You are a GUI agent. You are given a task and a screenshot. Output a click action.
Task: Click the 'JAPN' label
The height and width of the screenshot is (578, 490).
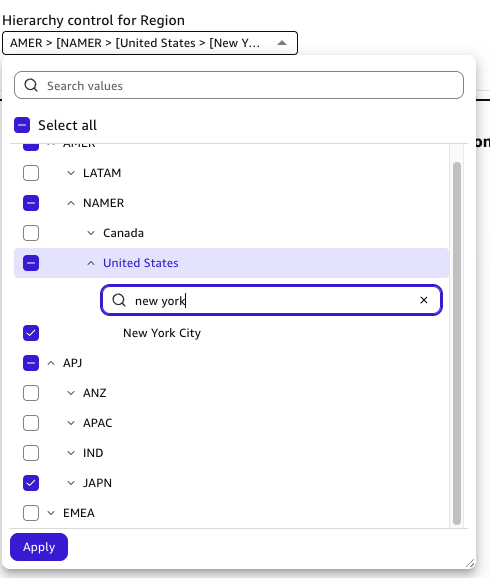point(97,483)
